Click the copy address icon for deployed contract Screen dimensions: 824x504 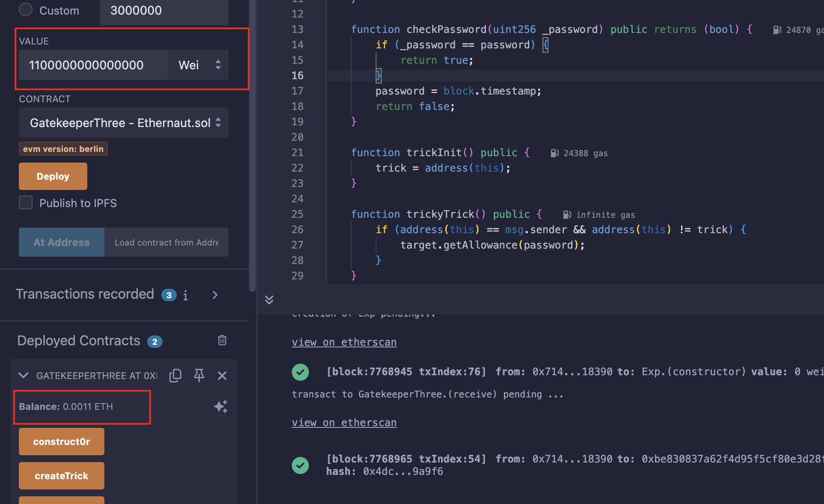pos(175,376)
